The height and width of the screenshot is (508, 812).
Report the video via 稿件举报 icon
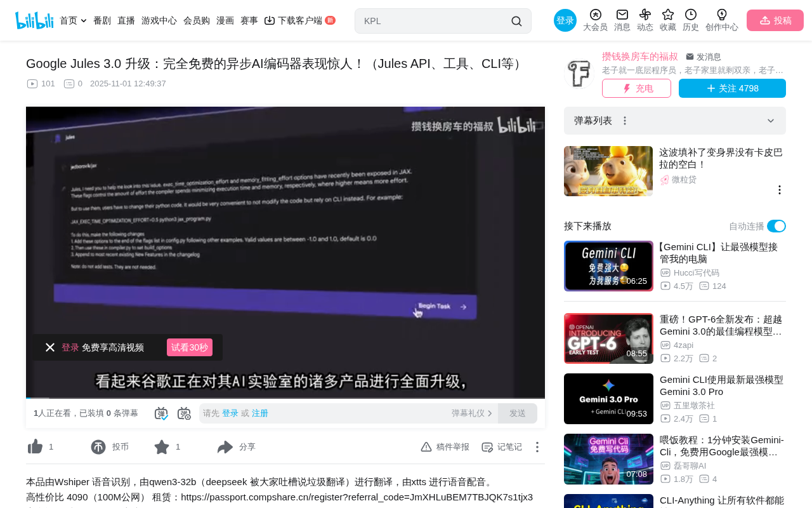pos(426,447)
